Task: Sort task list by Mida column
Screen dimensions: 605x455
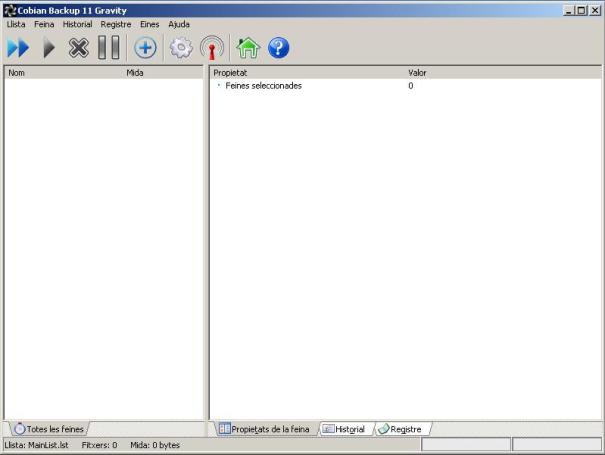Action: pyautogui.click(x=164, y=73)
